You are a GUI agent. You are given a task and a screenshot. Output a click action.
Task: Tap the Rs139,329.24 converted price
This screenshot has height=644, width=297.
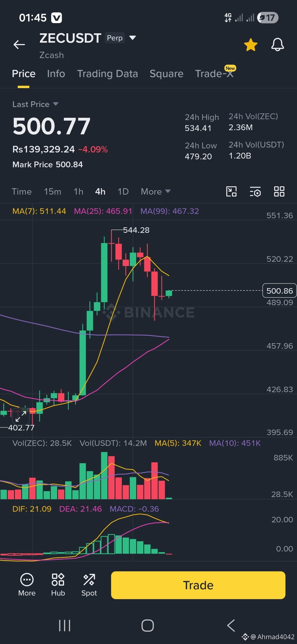(x=43, y=149)
